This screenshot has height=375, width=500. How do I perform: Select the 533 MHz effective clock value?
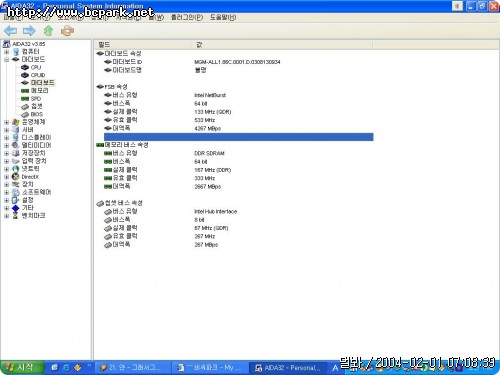(x=205, y=120)
